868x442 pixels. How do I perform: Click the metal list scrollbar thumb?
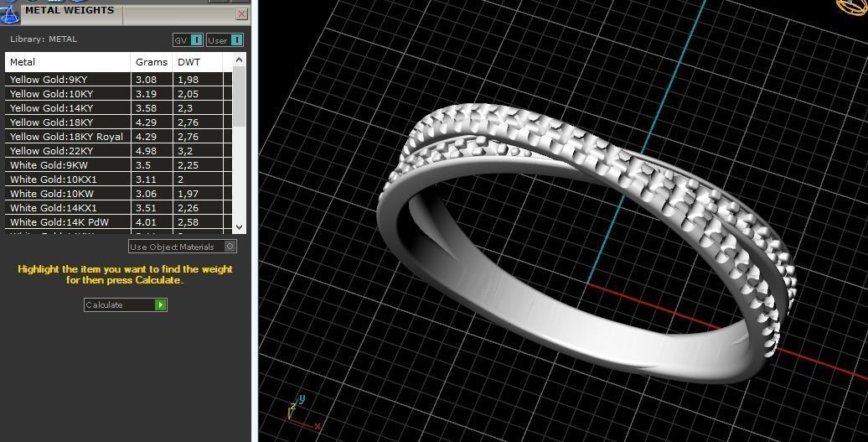click(x=239, y=96)
